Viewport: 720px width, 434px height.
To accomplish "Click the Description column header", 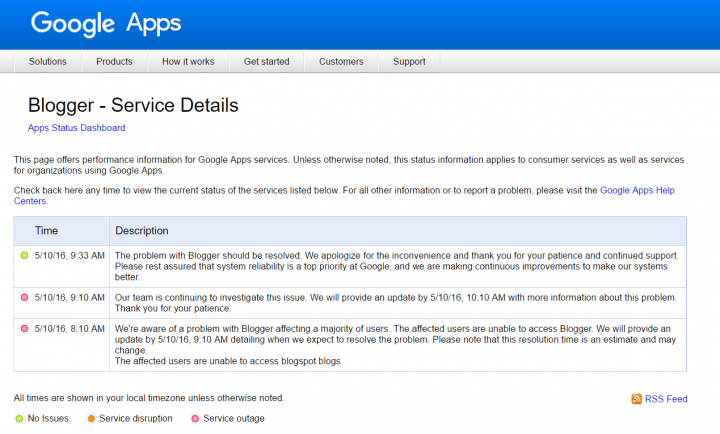I will pos(142,231).
